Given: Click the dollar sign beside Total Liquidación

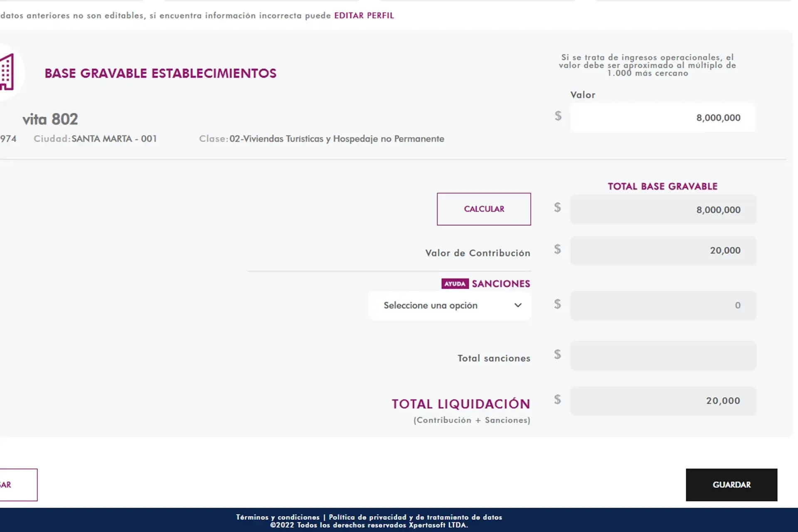Looking at the screenshot, I should (557, 399).
